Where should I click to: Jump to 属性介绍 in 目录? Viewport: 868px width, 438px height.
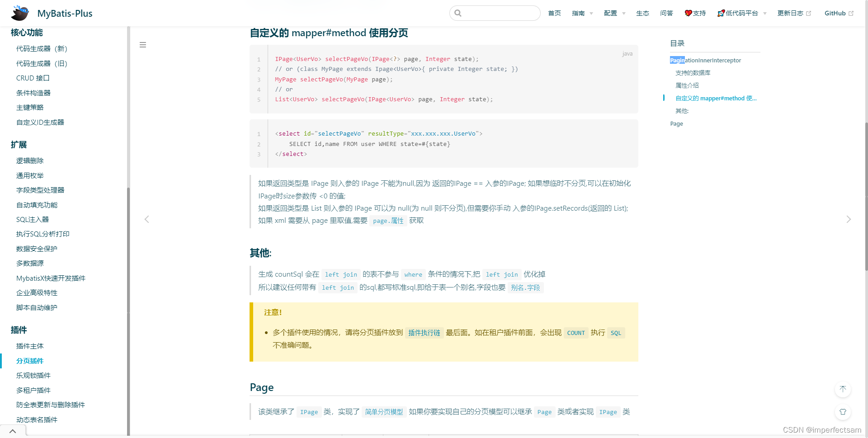[687, 85]
